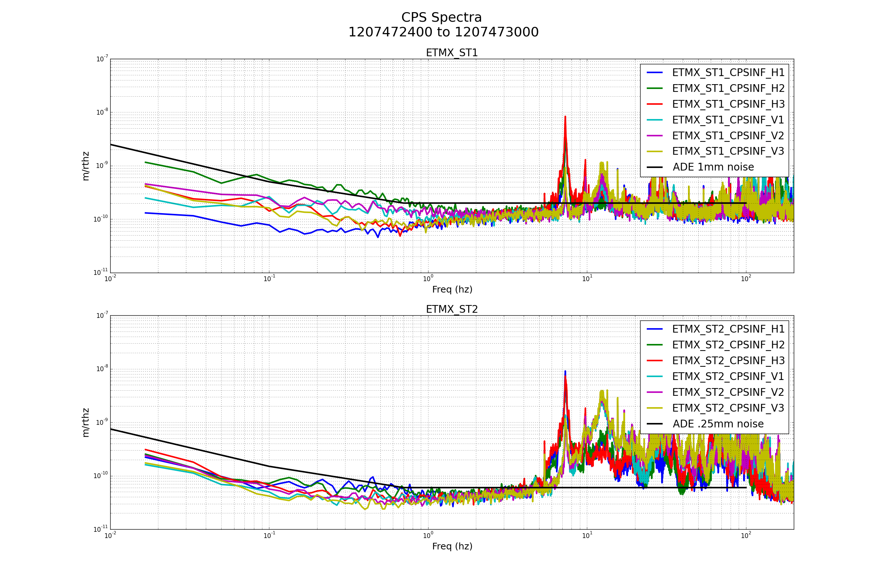Viewport: 882px width, 588px height.
Task: Click the cyan ETMX_ST1_CPSINF_V1 legend line
Action: 655,120
